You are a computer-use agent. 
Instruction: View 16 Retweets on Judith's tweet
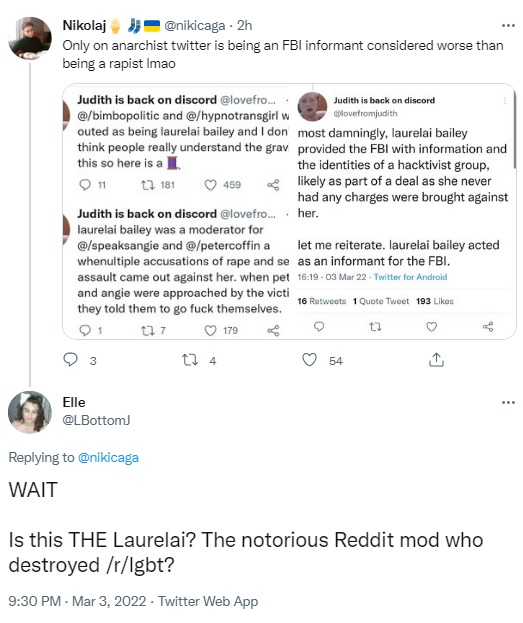coord(322,301)
